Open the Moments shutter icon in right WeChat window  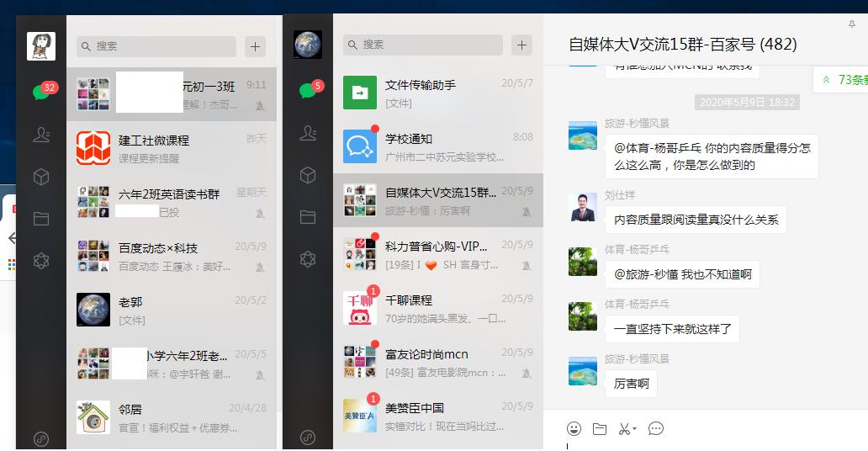(308, 259)
